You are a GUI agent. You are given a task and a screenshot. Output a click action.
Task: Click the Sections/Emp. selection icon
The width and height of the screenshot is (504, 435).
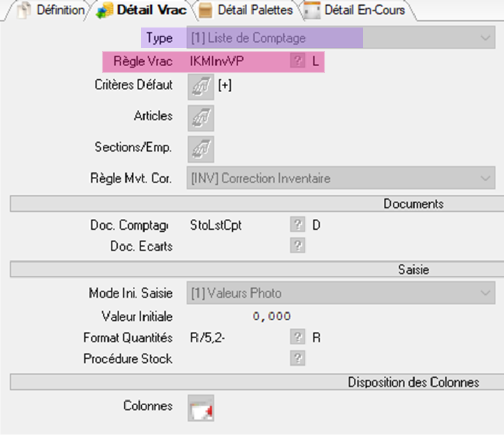click(201, 149)
